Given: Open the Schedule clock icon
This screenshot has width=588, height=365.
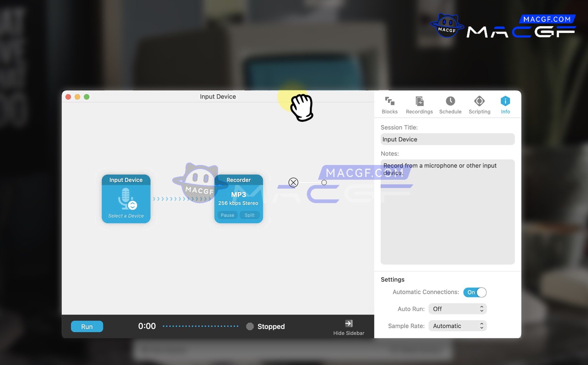Looking at the screenshot, I should tap(450, 101).
